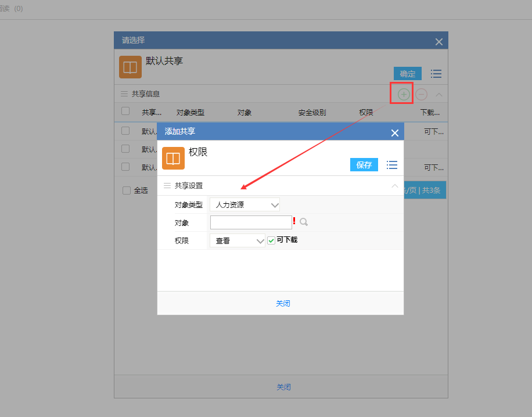Screen dimensions: 532x417
Task: Click 关闭 link in 添加共享 dialog
Action: pyautogui.click(x=283, y=303)
